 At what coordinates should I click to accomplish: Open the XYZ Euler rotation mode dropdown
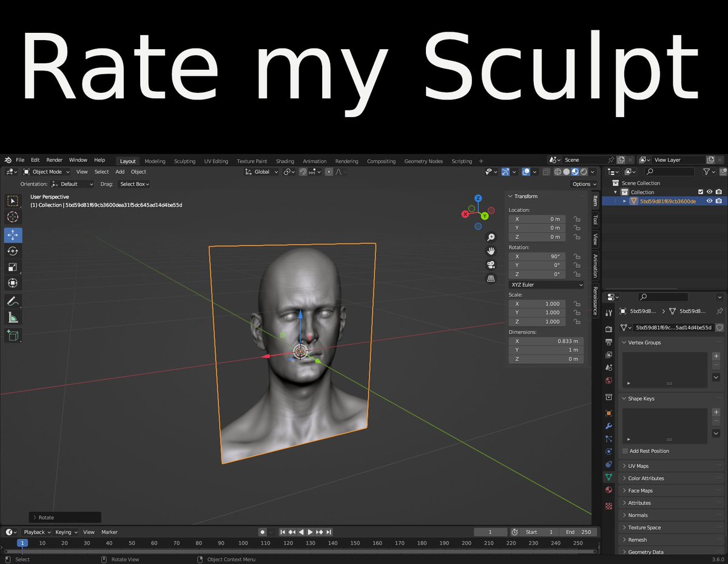[546, 285]
